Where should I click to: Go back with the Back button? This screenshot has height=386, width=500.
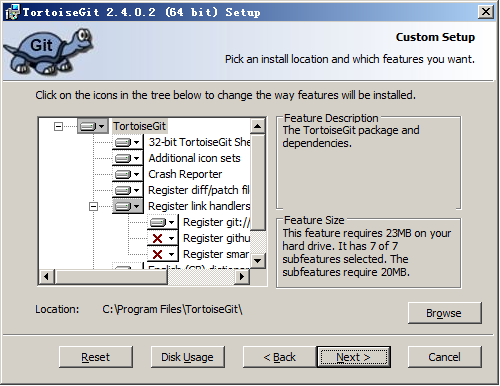(279, 357)
